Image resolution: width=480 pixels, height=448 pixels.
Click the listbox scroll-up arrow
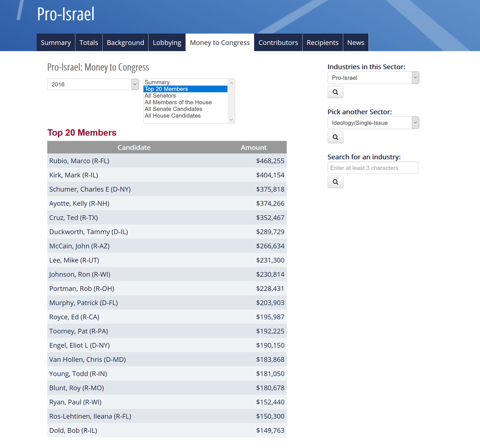[232, 83]
